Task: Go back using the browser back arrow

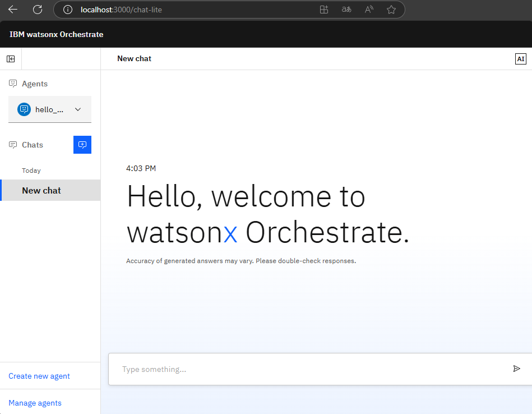Action: click(13, 10)
